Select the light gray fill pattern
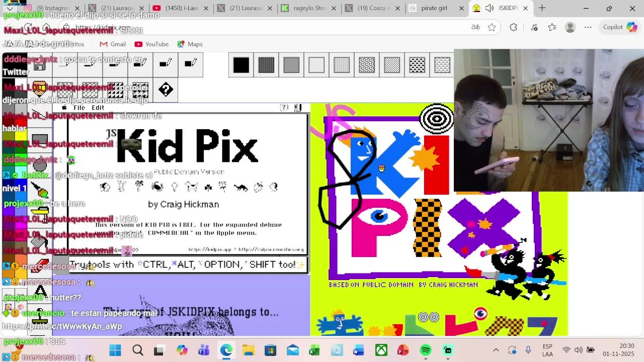The image size is (644, 362). pyautogui.click(x=316, y=65)
